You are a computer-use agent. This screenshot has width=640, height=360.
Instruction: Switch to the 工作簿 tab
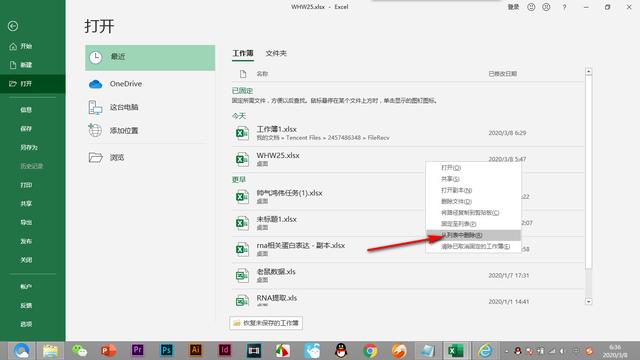coord(243,53)
